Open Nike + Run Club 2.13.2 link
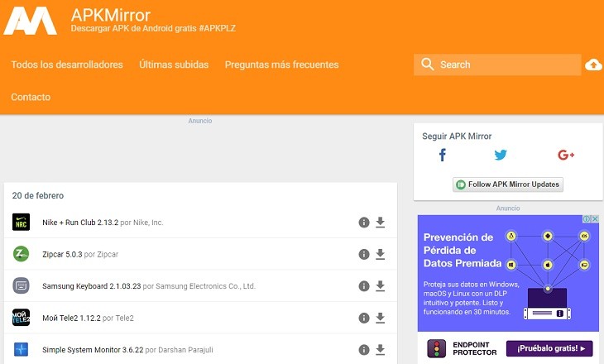This screenshot has width=604, height=364. 80,223
